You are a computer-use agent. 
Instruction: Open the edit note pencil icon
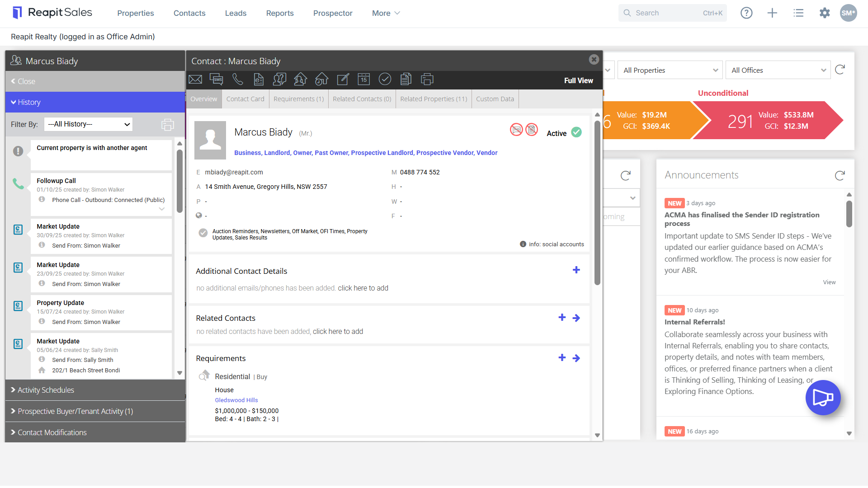pos(343,80)
